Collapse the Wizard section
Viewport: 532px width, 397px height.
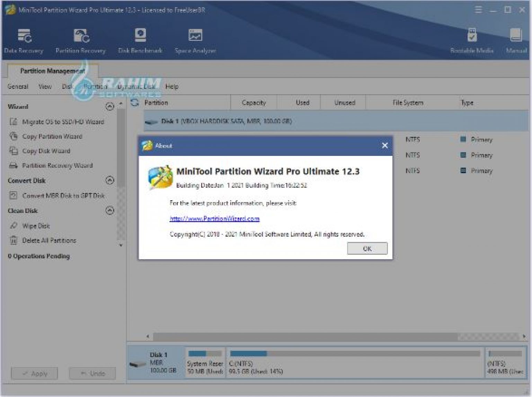[110, 106]
